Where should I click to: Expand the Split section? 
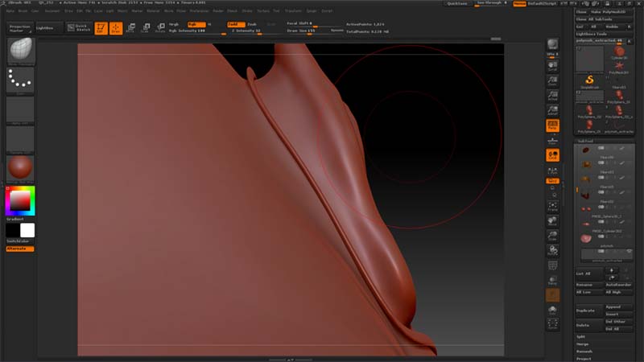coord(581,335)
